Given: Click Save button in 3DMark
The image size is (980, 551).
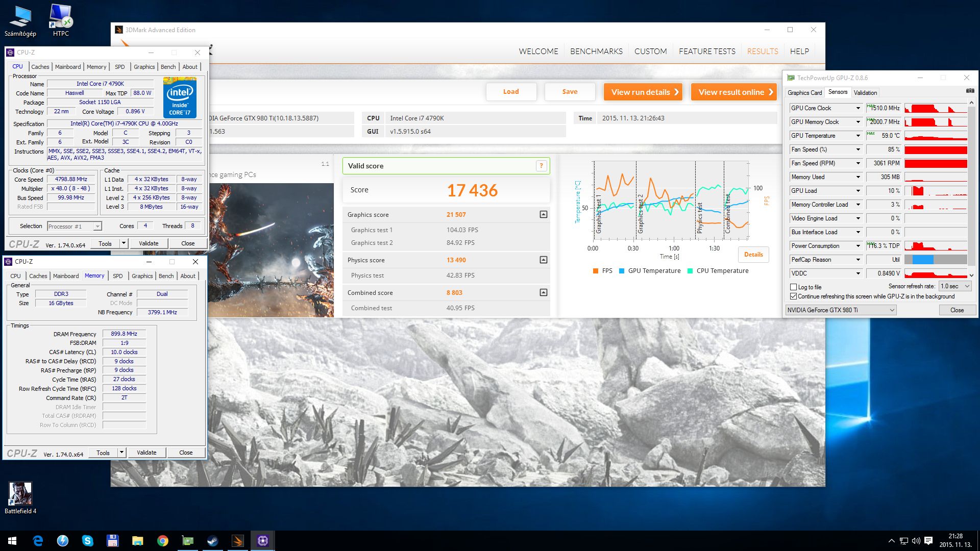Looking at the screenshot, I should click(x=570, y=92).
